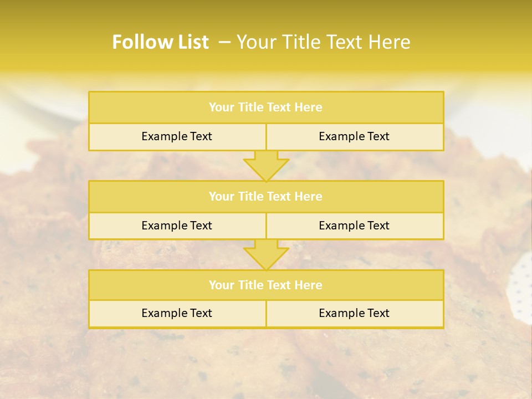532x399 pixels.
Task: Click the first downward arrow shape
Action: 266,166
